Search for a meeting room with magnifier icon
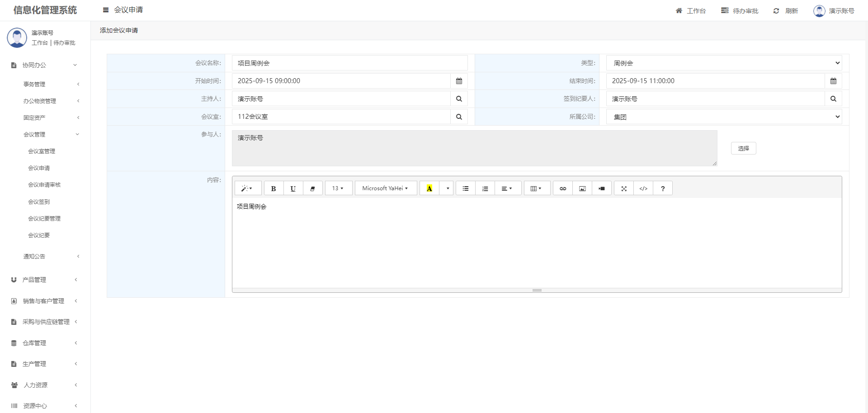 pyautogui.click(x=459, y=117)
